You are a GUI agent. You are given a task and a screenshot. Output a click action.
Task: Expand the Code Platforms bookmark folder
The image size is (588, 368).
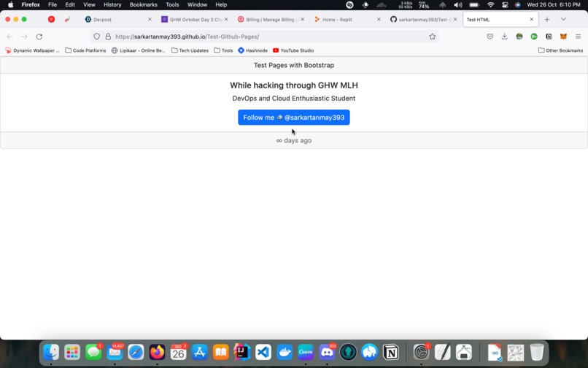pyautogui.click(x=85, y=50)
